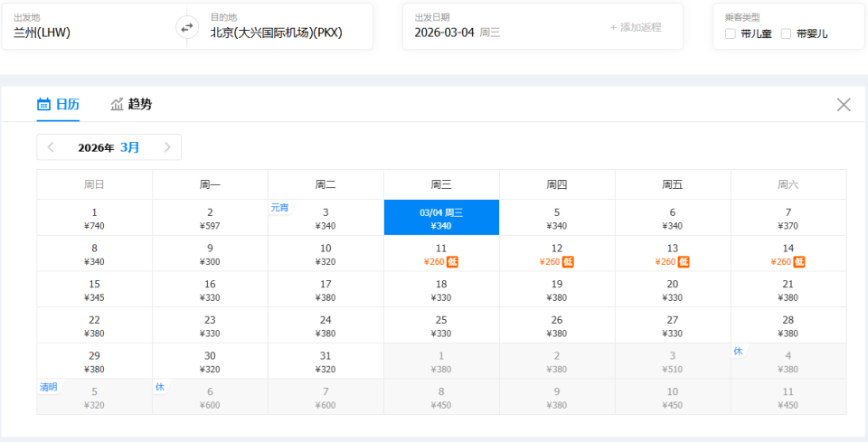Image resolution: width=868 pixels, height=442 pixels.
Task: Select March 28 priced ¥380
Action: point(788,325)
